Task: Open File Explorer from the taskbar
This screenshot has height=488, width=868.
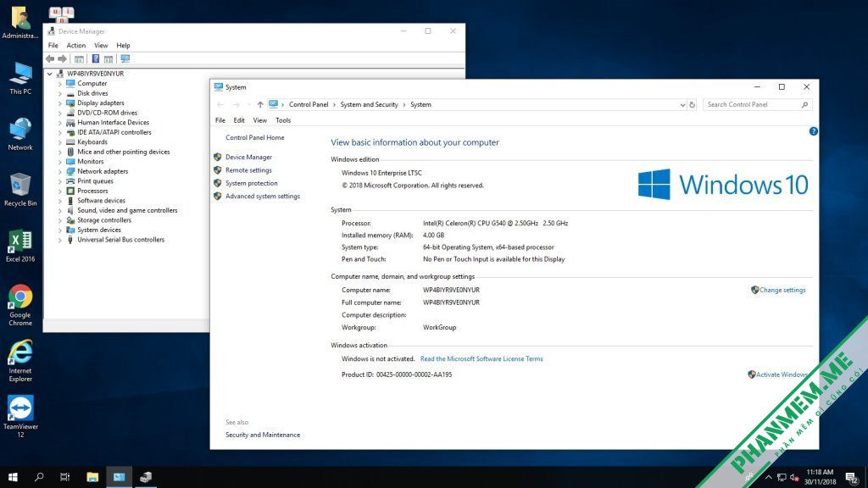Action: pos(92,477)
